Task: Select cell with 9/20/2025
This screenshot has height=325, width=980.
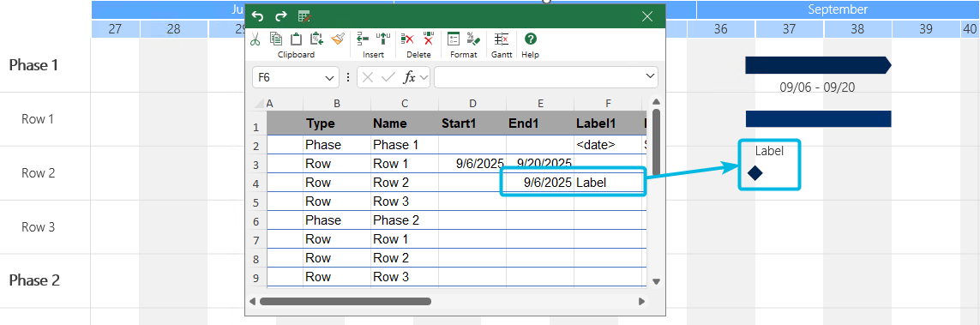Action: (x=540, y=164)
